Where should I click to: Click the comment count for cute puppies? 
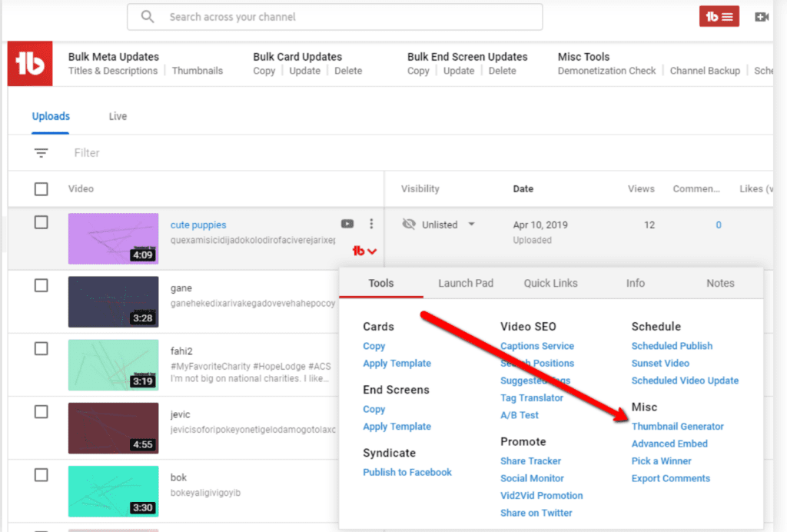coord(718,224)
